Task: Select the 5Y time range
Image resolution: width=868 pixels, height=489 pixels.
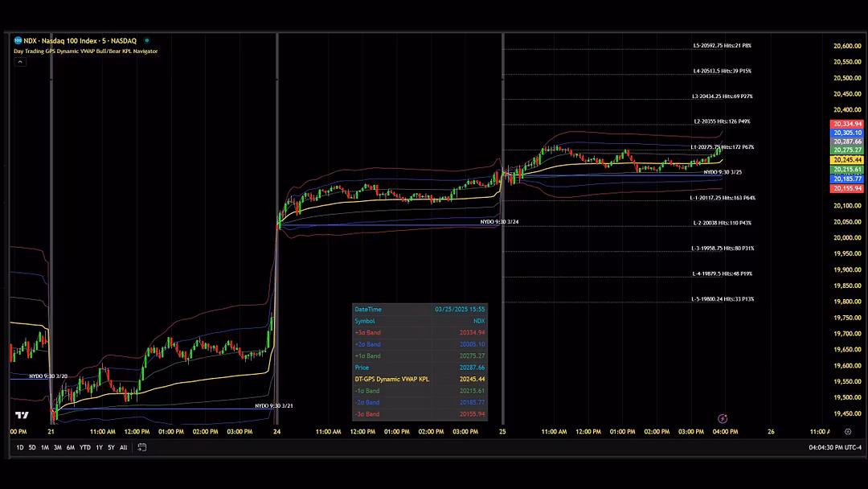Action: coord(111,447)
